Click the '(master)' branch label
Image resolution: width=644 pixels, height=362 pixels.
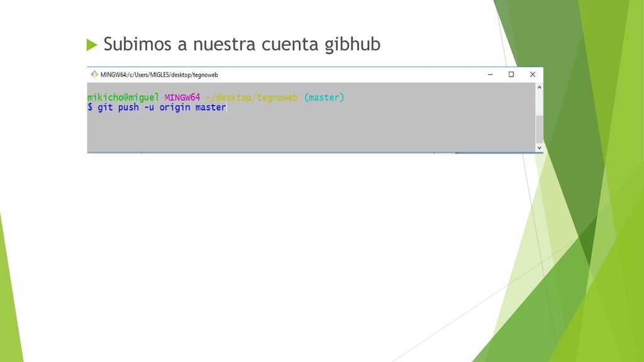click(324, 97)
